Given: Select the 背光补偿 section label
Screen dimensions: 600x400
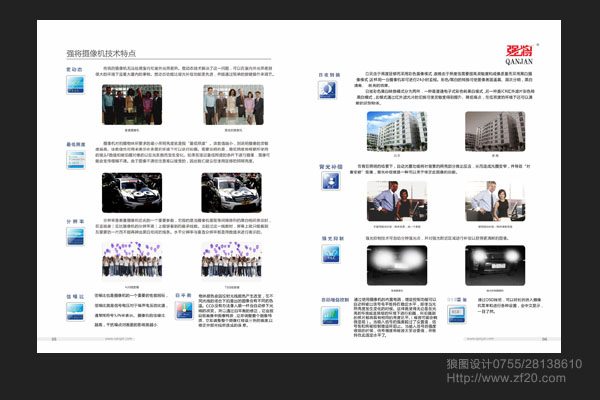Looking at the screenshot, I should tap(331, 167).
